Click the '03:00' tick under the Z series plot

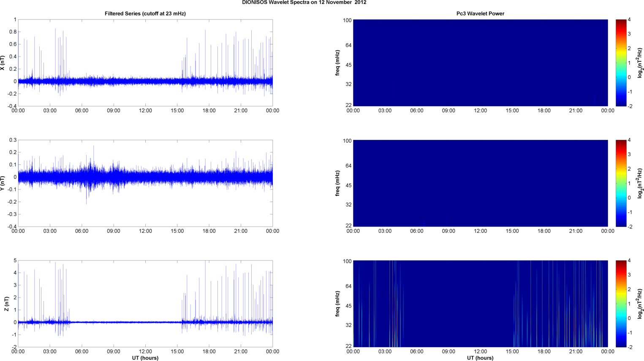click(x=50, y=352)
